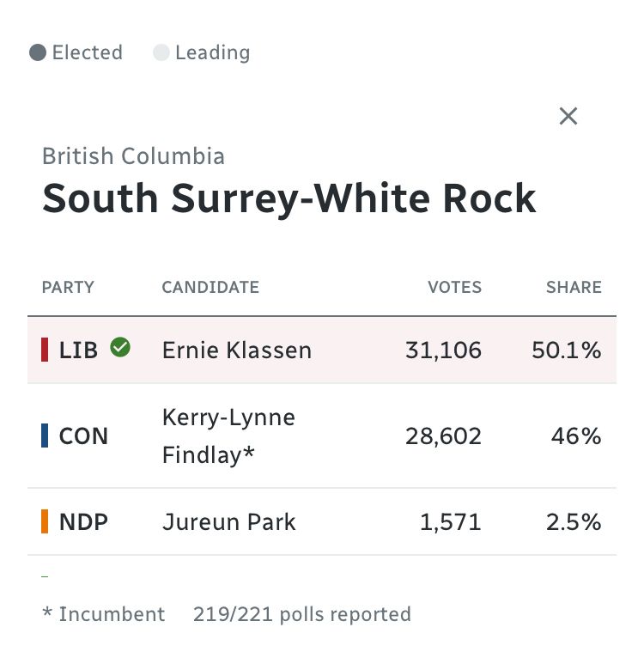Click the blue Conservative party color bar
The width and height of the screenshot is (644, 670).
45,435
